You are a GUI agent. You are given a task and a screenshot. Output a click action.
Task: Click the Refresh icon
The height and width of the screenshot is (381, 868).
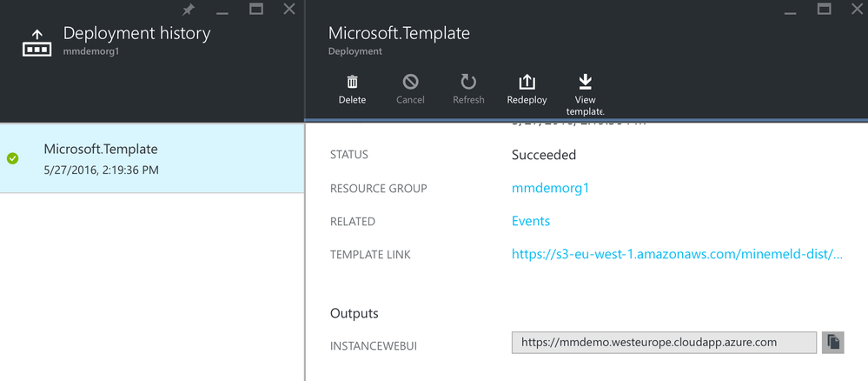[468, 82]
